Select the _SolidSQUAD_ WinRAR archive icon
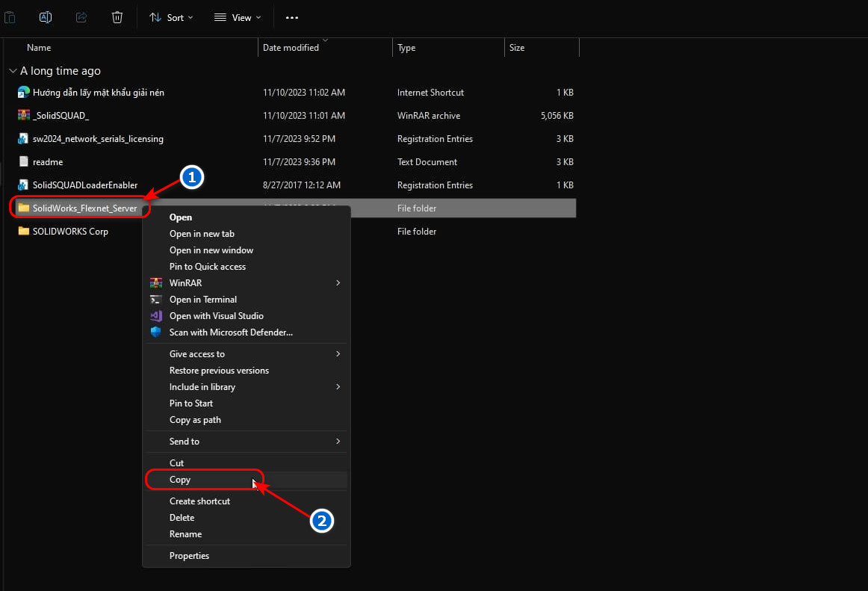868x591 pixels. [24, 115]
